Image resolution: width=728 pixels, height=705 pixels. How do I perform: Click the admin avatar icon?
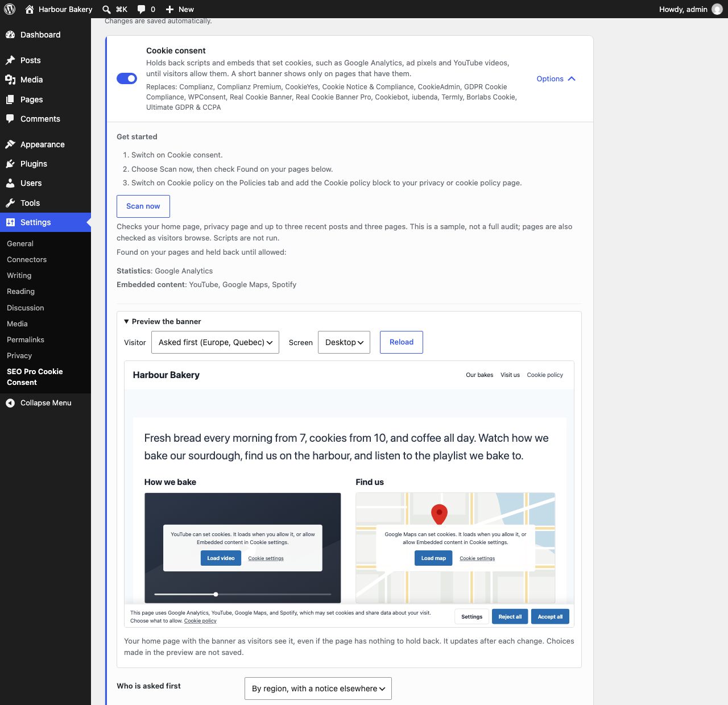click(717, 9)
